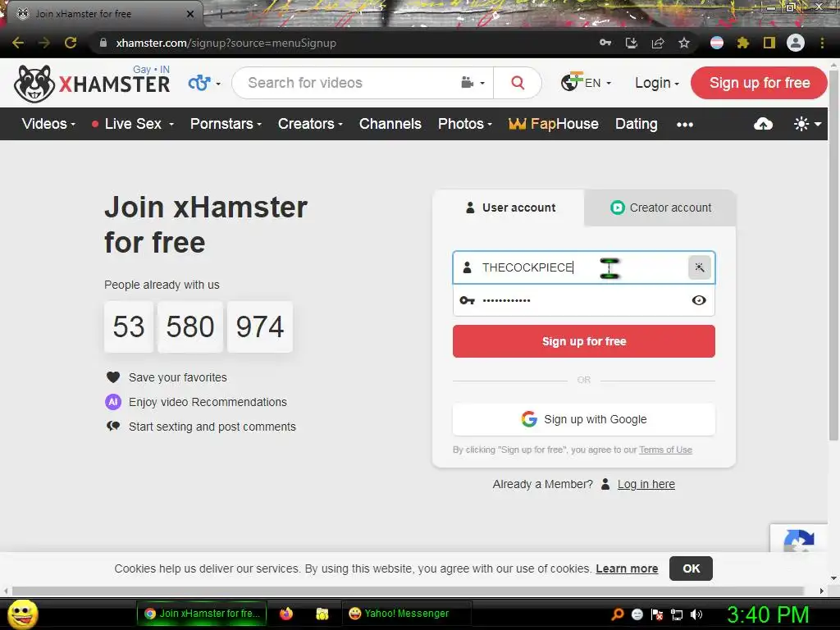
Task: Open the saved passwords key icon in address bar
Action: (605, 43)
